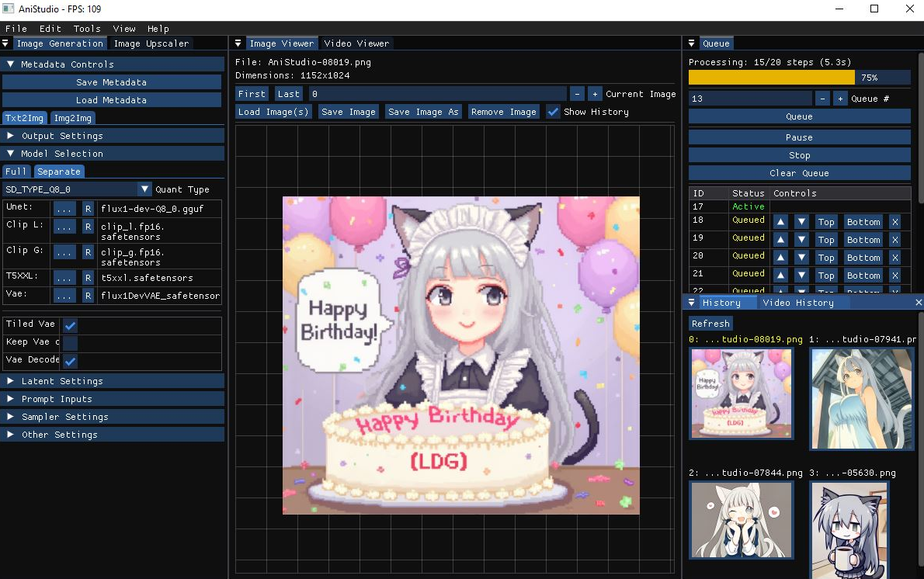Move queue item 19 up
The height and width of the screenshot is (579, 924).
click(x=781, y=240)
